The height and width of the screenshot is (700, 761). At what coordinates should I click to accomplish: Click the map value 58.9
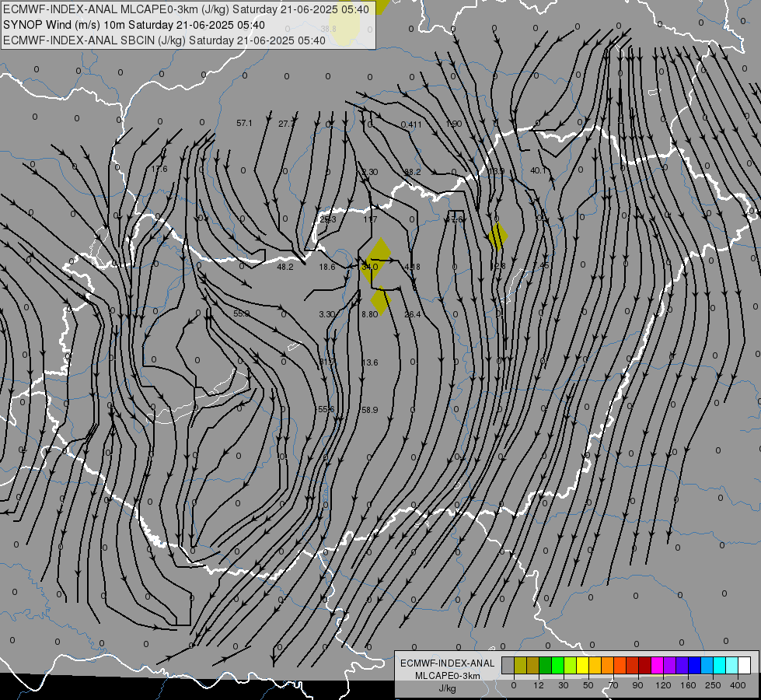[x=369, y=410]
